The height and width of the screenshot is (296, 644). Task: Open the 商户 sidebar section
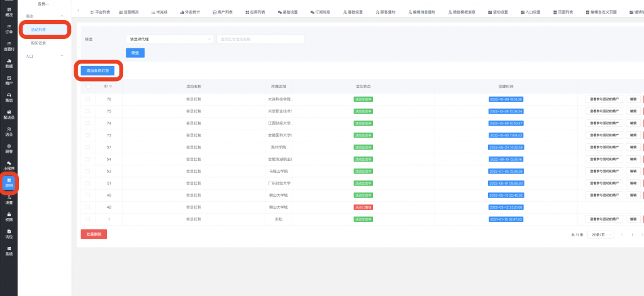click(x=9, y=80)
